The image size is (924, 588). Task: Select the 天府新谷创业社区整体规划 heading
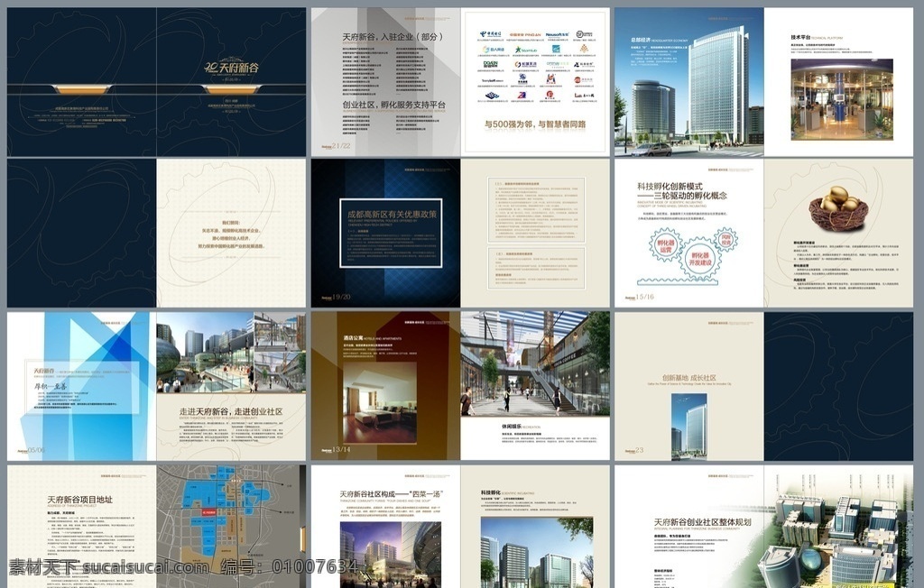tap(702, 522)
